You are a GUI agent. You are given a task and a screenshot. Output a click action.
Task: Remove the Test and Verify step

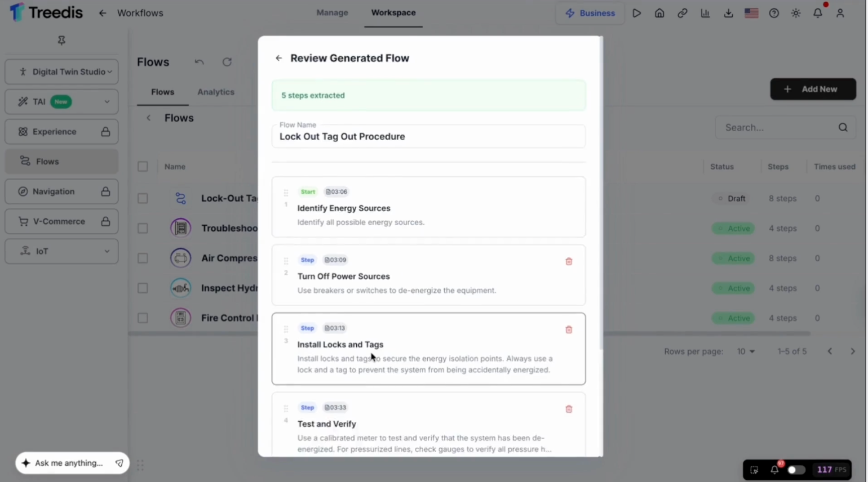tap(570, 409)
